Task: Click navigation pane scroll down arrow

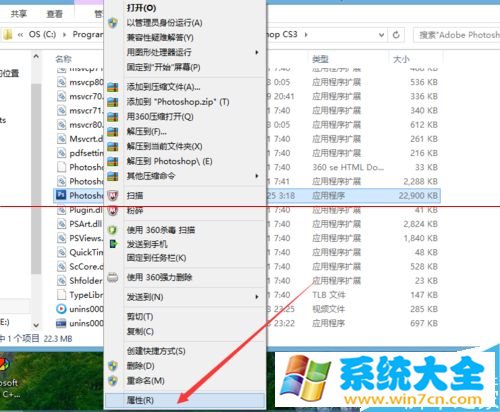Action: 36,325
